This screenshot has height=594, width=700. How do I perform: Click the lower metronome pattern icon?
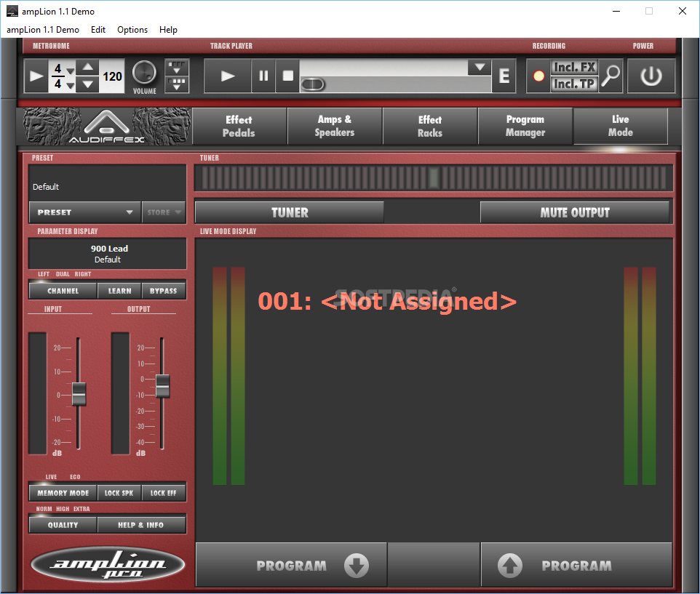point(177,84)
